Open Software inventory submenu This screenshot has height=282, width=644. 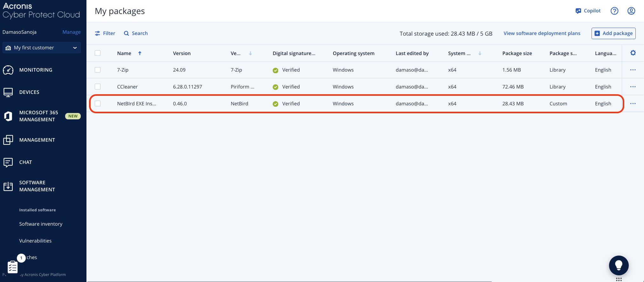[x=41, y=224]
